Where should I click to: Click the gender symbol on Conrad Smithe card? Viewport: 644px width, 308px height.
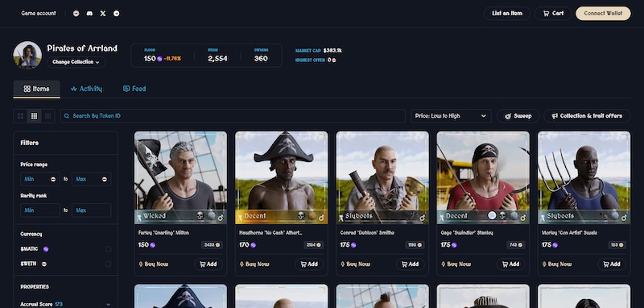(x=423, y=217)
